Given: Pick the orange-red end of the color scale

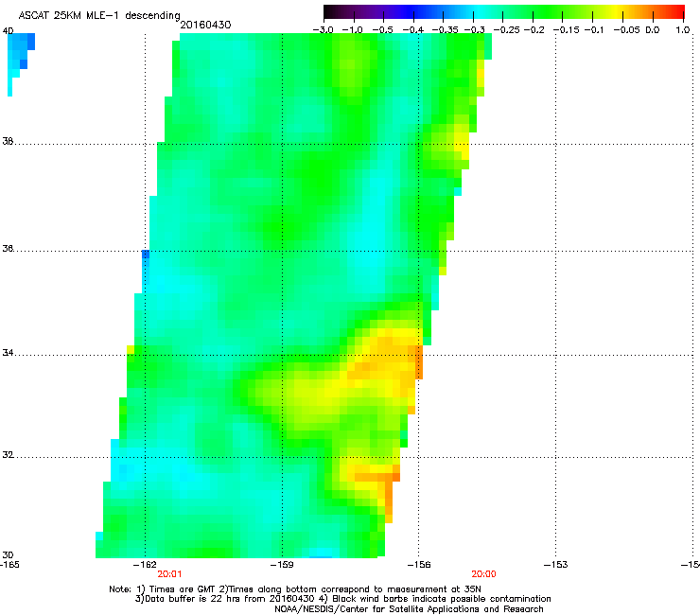Looking at the screenshot, I should coord(670,11).
